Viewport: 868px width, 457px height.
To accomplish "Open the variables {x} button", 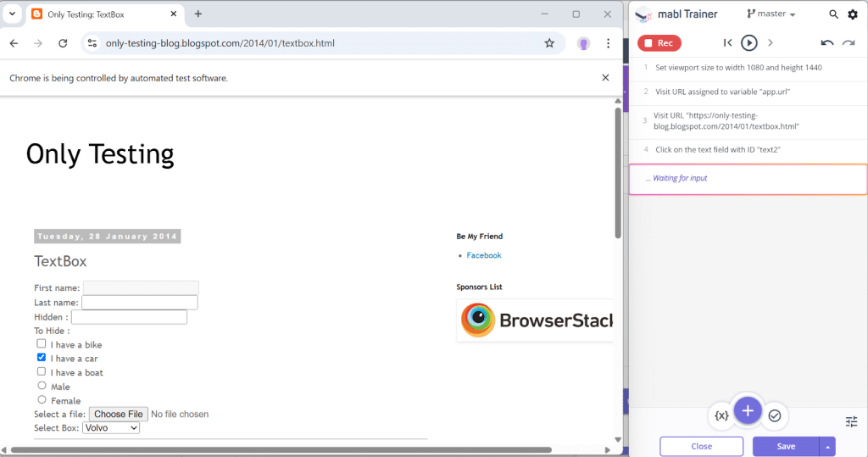I will (721, 415).
